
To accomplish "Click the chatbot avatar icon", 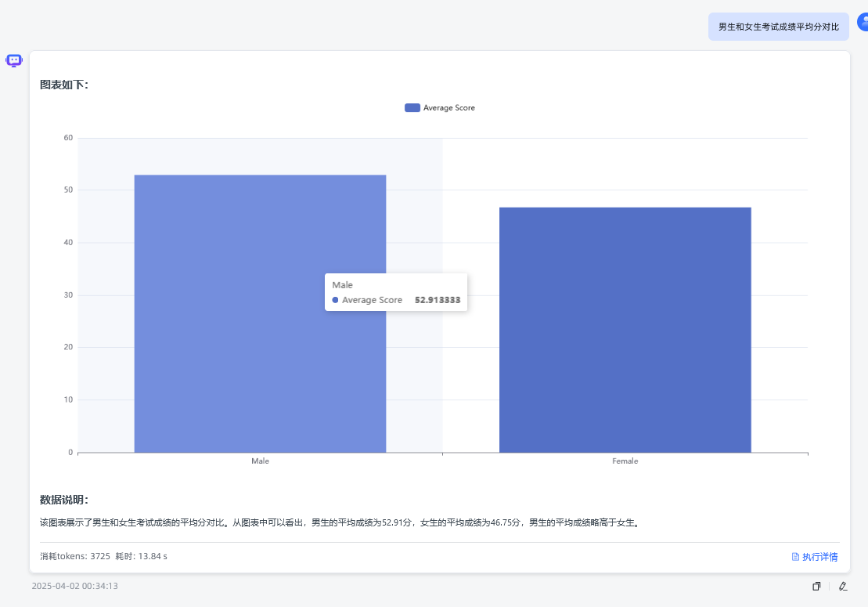I will (x=14, y=60).
